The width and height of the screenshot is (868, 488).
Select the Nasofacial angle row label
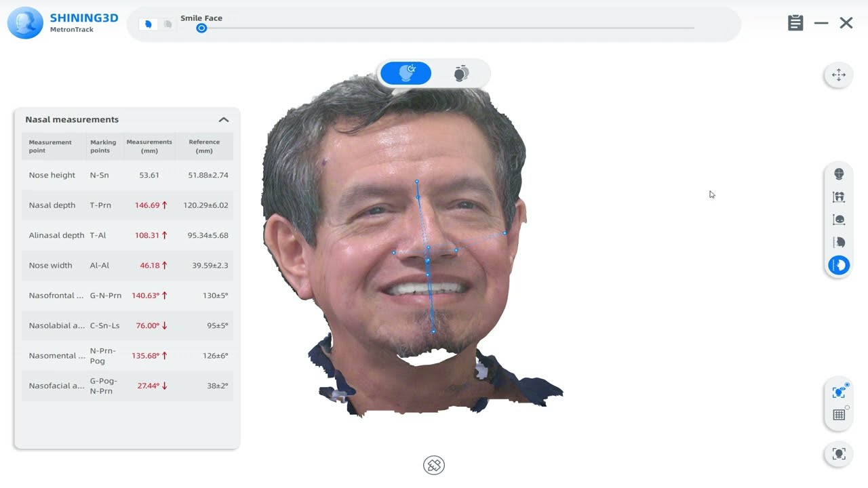56,386
